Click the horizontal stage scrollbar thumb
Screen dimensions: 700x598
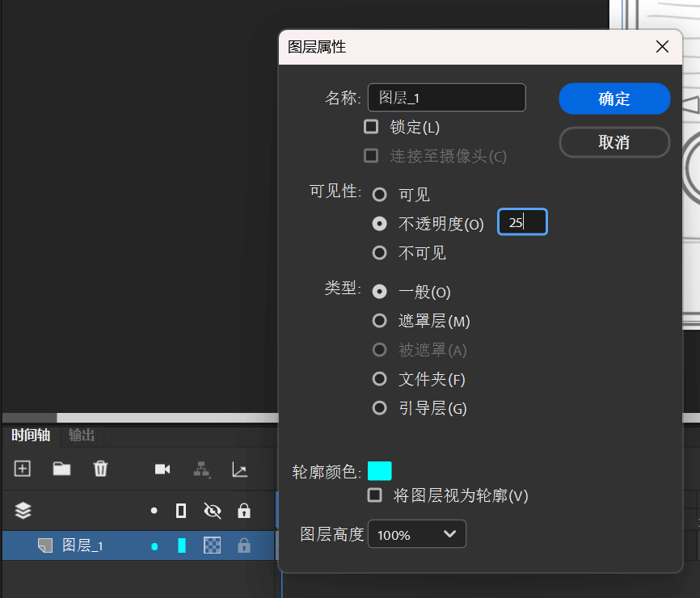pyautogui.click(x=167, y=418)
